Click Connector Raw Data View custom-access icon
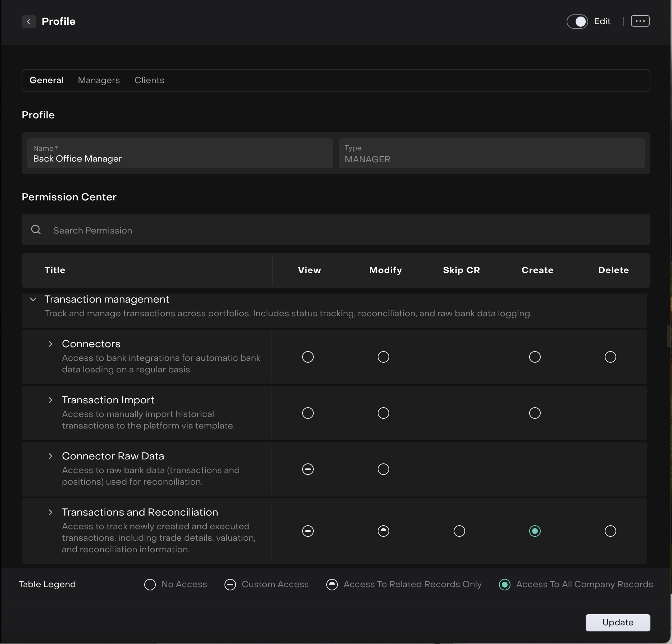The width and height of the screenshot is (672, 644). (x=308, y=469)
